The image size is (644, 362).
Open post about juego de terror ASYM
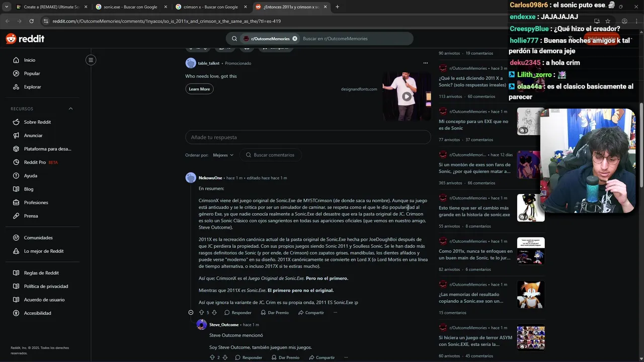pos(475,341)
